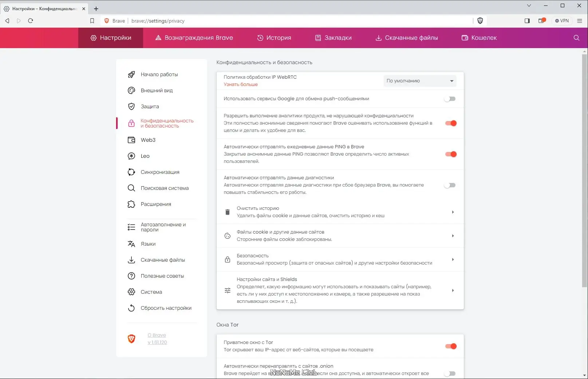Image resolution: width=588 pixels, height=379 pixels.
Task: Click the download icon for Скачанные файлы in sidebar
Action: 131,260
